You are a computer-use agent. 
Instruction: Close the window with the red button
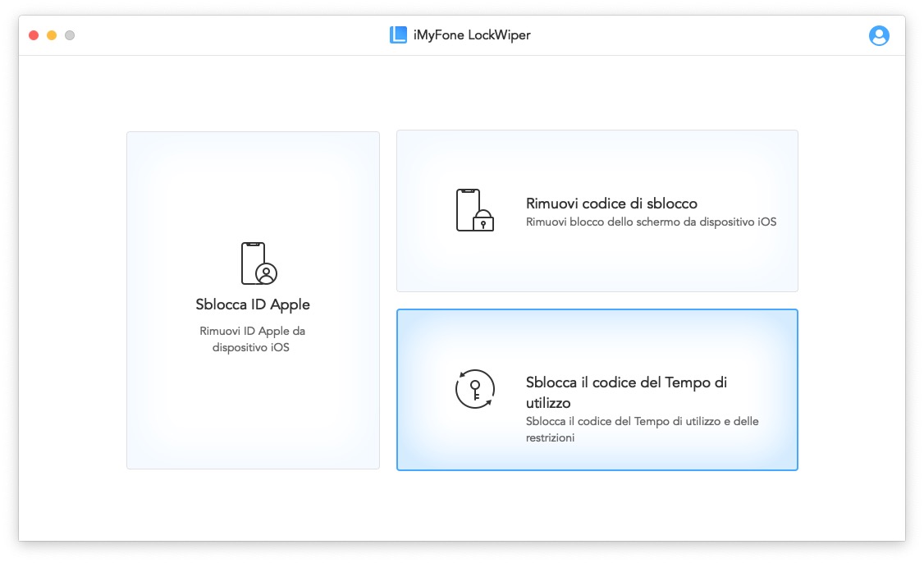(x=34, y=35)
